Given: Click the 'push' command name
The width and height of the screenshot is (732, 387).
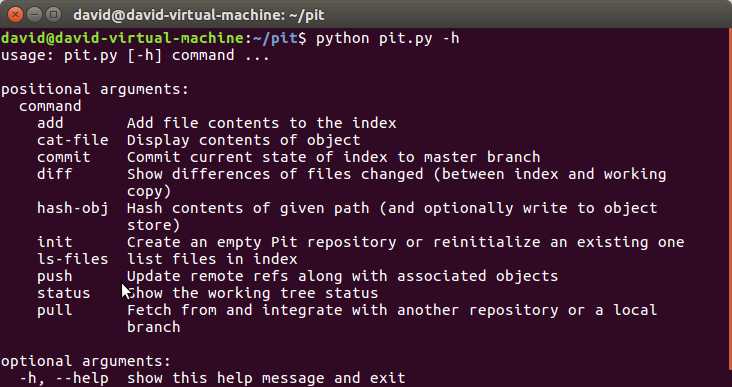Looking at the screenshot, I should coord(55,276).
